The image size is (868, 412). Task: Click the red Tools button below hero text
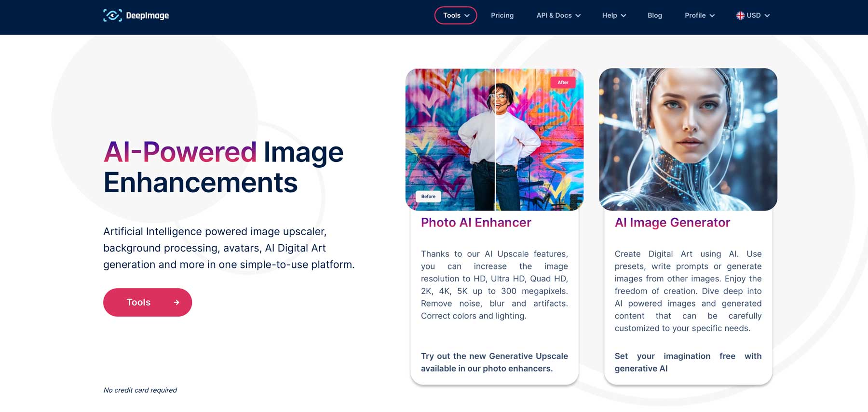coord(148,303)
